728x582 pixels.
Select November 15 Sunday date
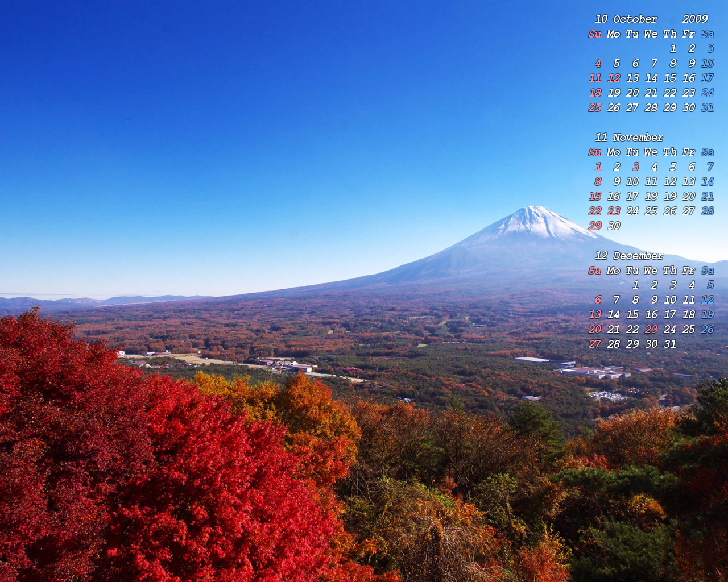595,197
